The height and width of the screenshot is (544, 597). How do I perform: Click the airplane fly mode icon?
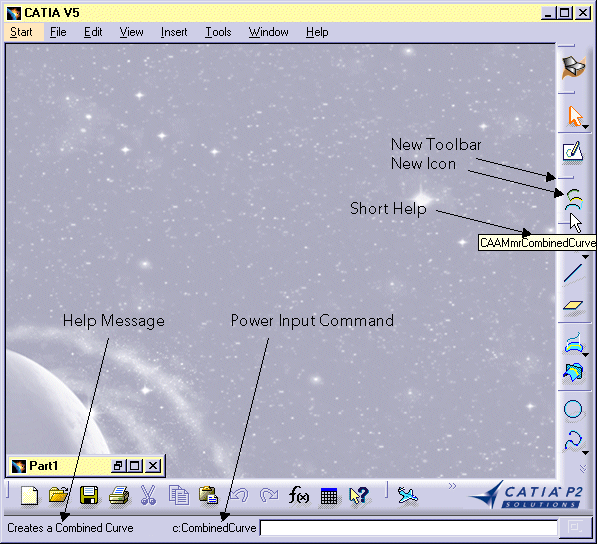(x=407, y=495)
